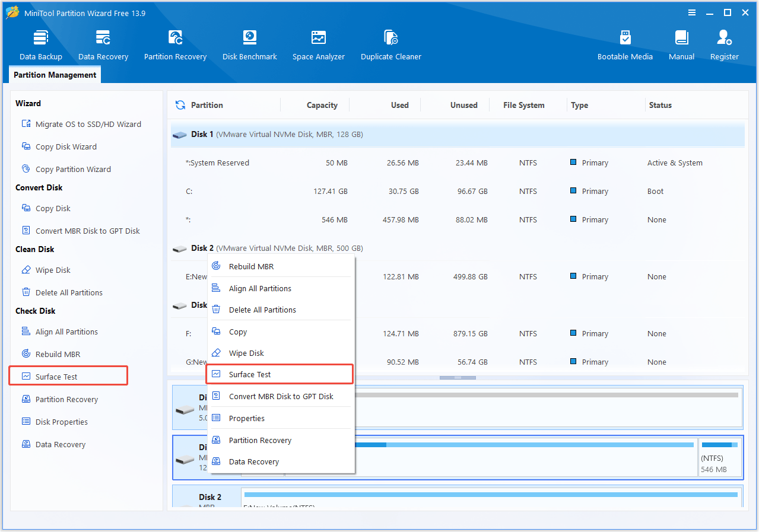Click Boot status cell
This screenshot has height=532, width=759.
point(656,191)
